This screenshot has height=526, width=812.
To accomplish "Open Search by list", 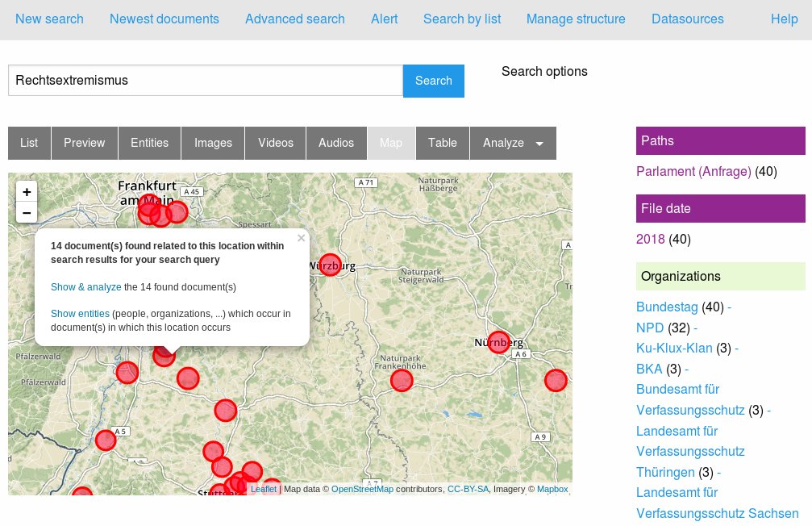I will pyautogui.click(x=462, y=19).
